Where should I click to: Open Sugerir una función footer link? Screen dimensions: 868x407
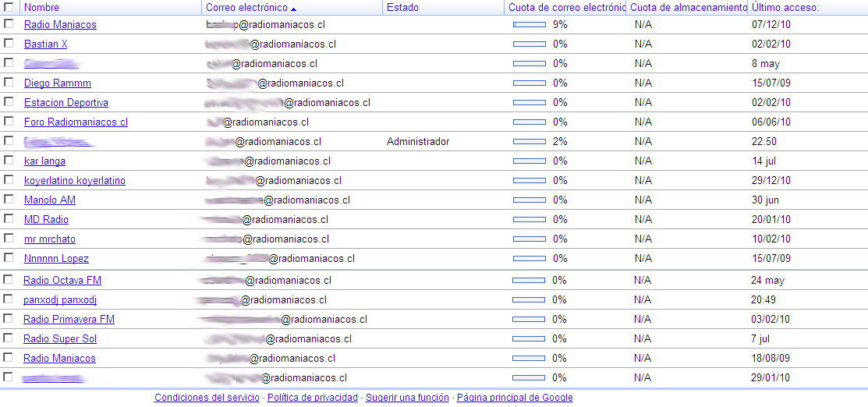407,397
